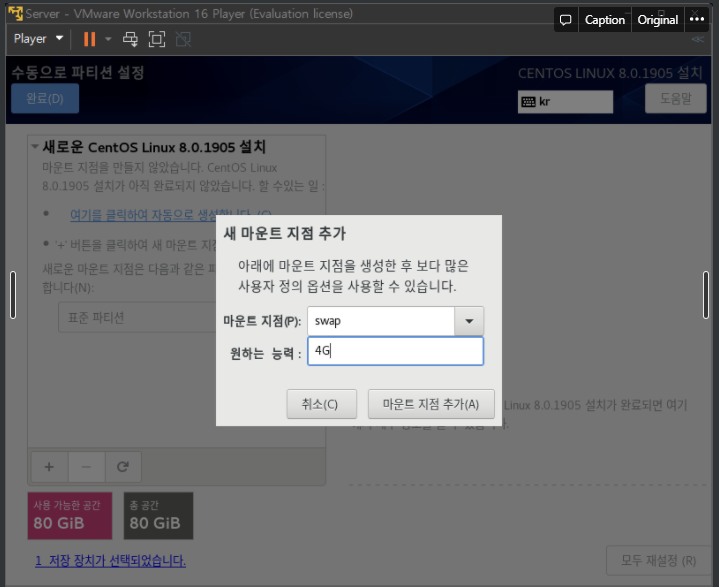This screenshot has width=719, height=587.
Task: Click the 수동으로 파티션 설정 heading
Action: tap(78, 72)
